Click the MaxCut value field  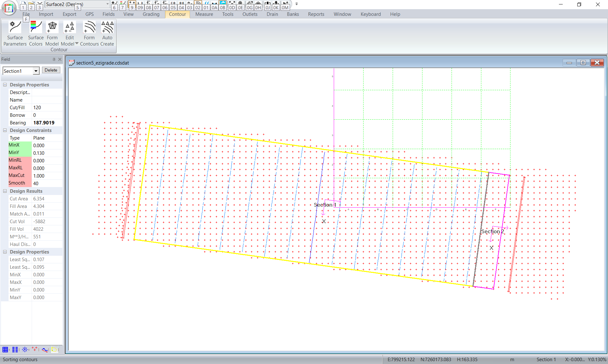(x=47, y=176)
